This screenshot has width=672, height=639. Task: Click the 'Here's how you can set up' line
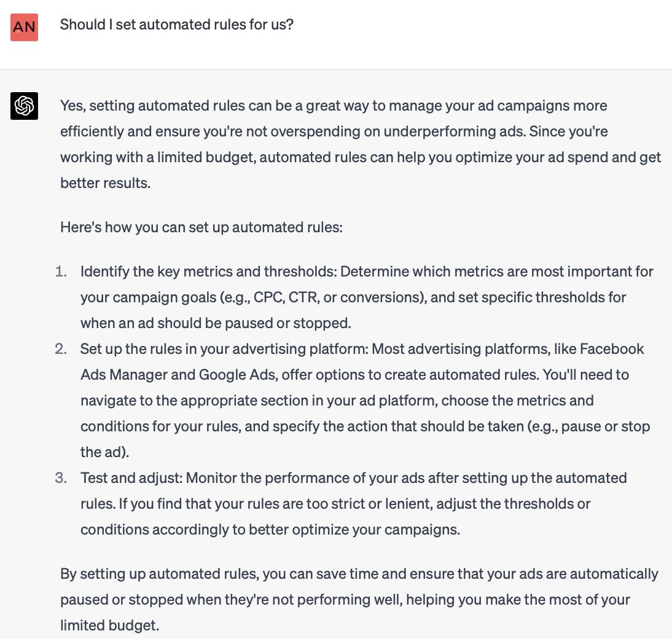click(201, 227)
